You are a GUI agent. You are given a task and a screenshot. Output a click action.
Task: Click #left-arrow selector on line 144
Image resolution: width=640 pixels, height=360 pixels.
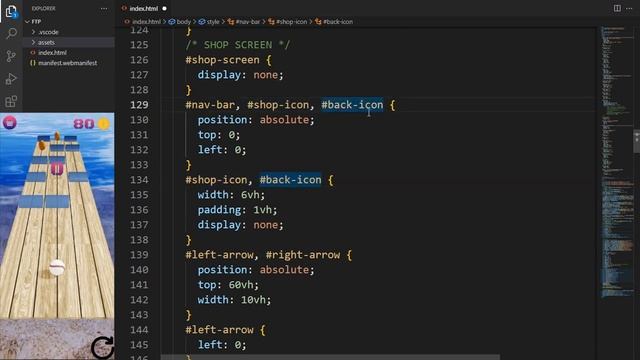pyautogui.click(x=220, y=330)
